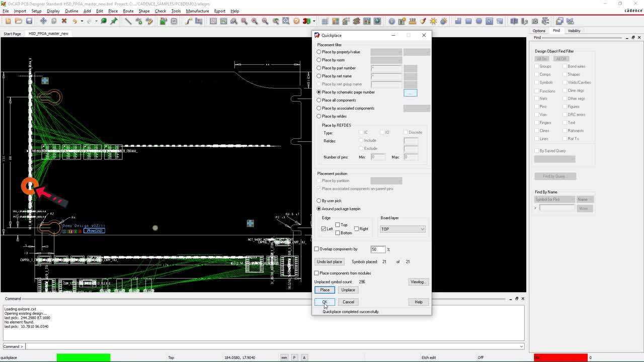This screenshot has height=362, width=644.
Task: Click the Zoom In magnifier icon
Action: tap(255, 21)
